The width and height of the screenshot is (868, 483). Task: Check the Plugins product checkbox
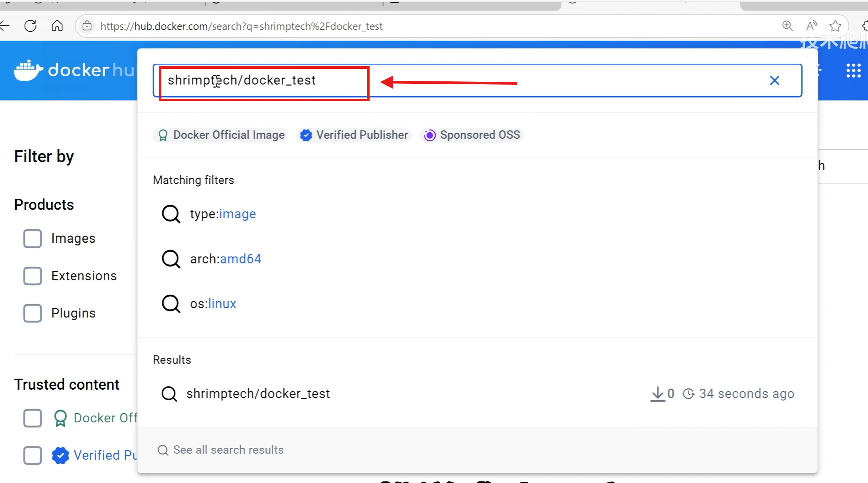point(33,314)
